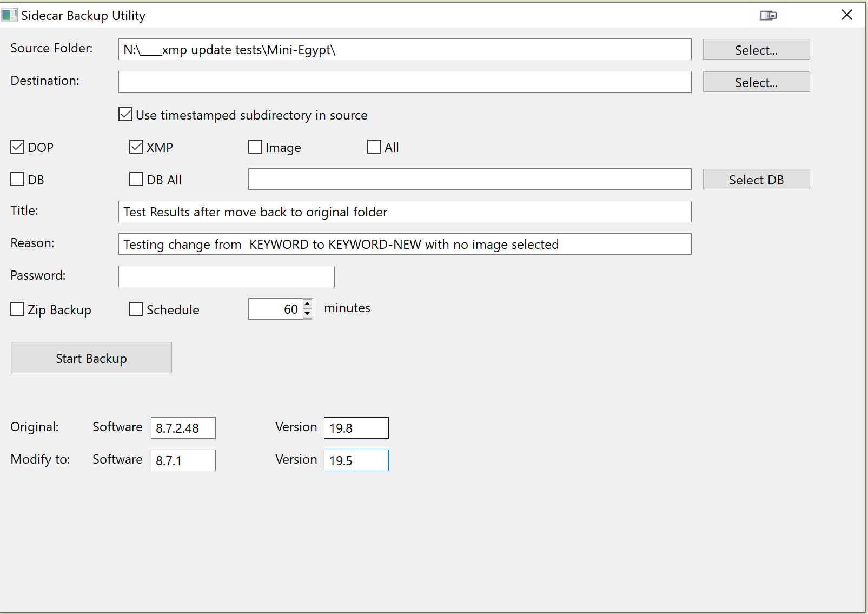Focus the empty Password field
The image size is (868, 614).
(x=226, y=276)
